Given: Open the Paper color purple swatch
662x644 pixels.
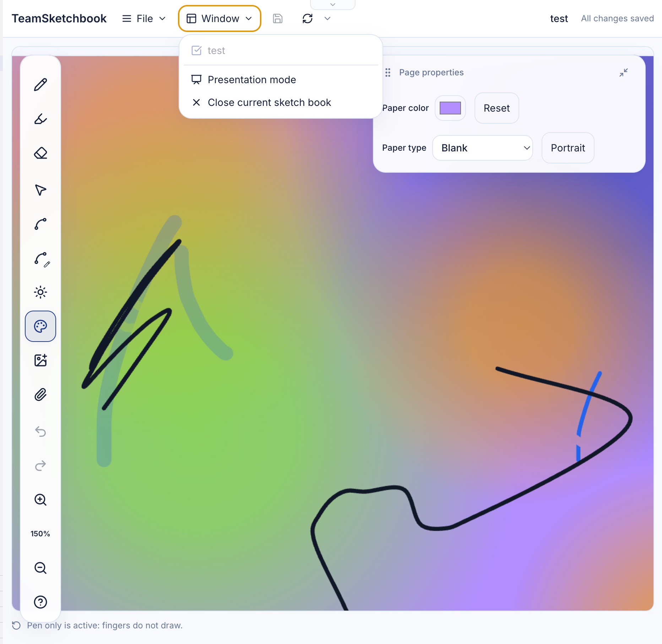Looking at the screenshot, I should (450, 108).
